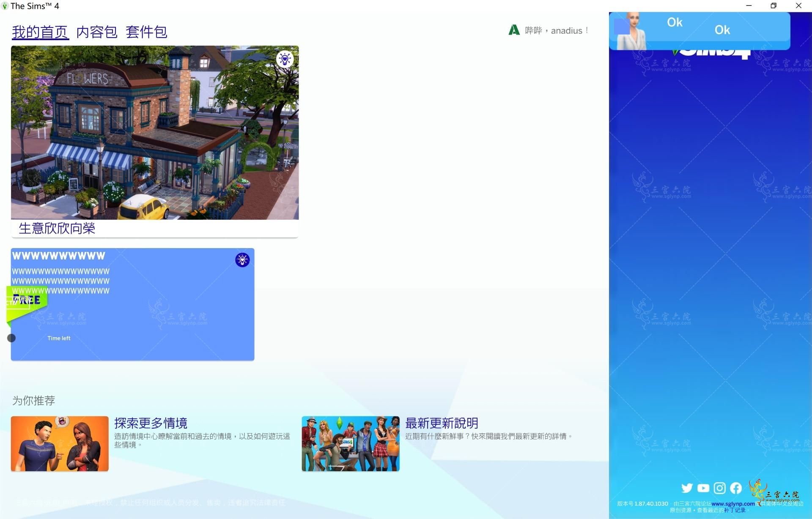Click The Sims 4 title bar icon

(x=5, y=6)
